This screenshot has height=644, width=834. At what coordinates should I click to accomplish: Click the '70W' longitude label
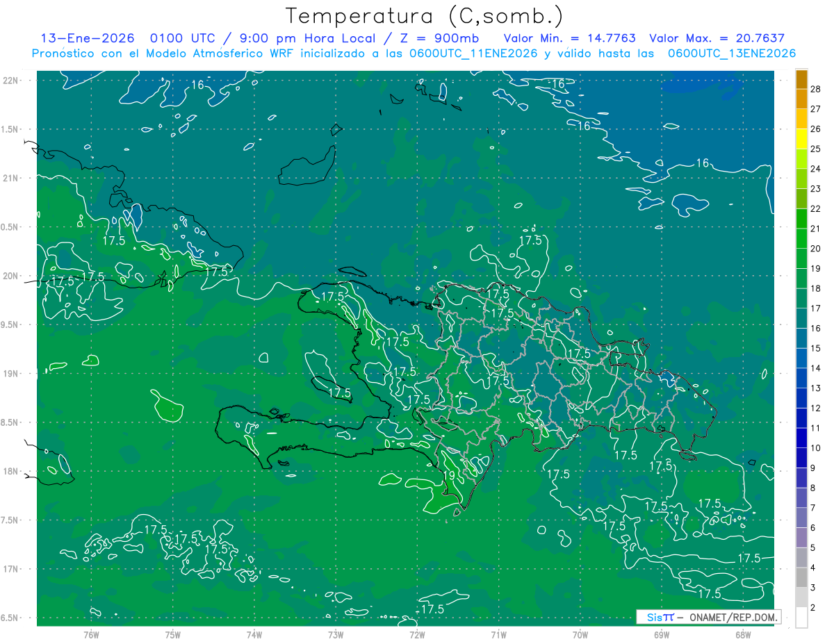point(580,635)
